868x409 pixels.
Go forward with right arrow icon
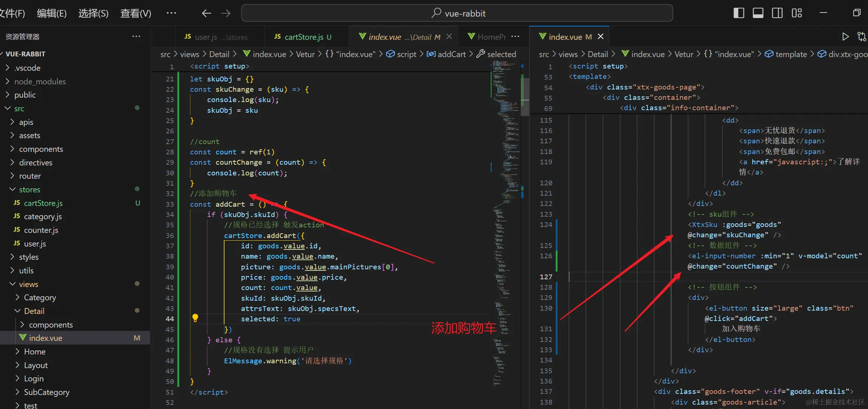[226, 13]
